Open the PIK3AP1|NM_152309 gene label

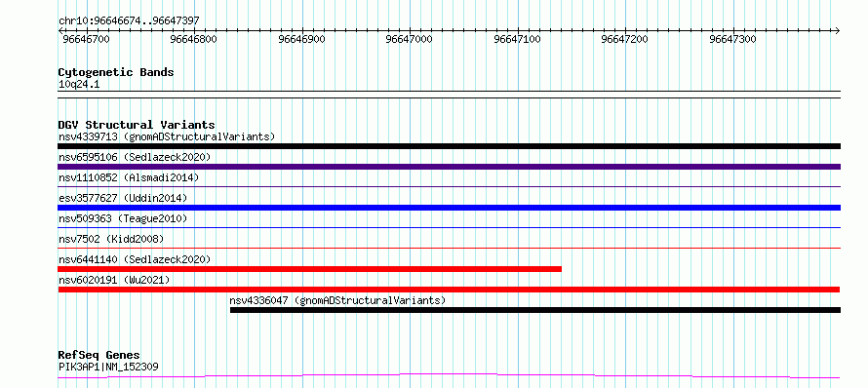tap(109, 367)
